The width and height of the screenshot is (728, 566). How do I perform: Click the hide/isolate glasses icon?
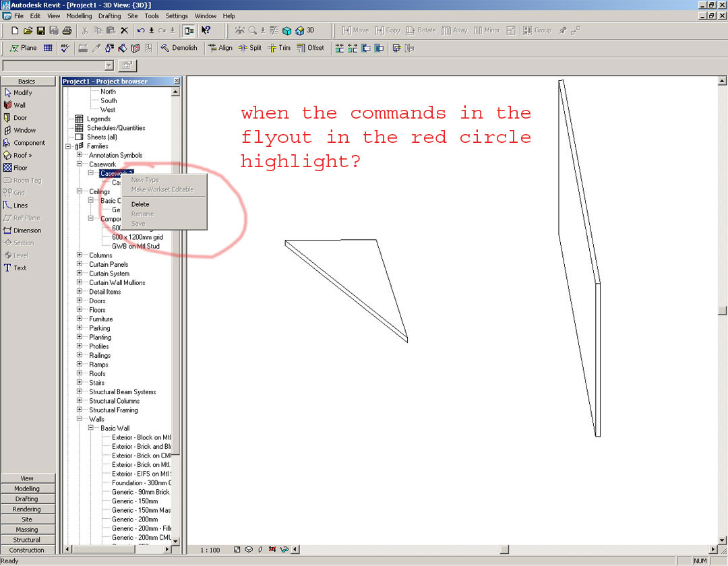284,550
